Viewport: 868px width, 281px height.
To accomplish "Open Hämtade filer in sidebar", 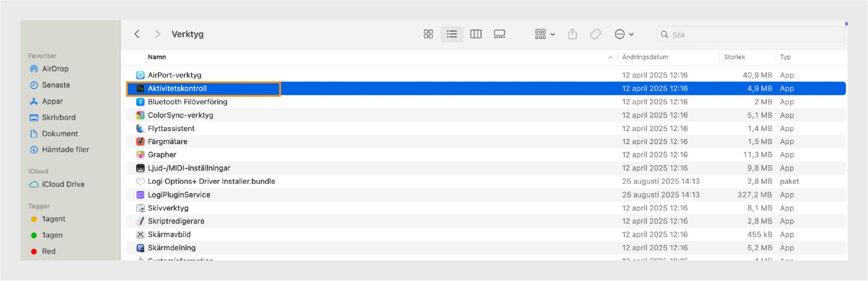I will click(65, 150).
